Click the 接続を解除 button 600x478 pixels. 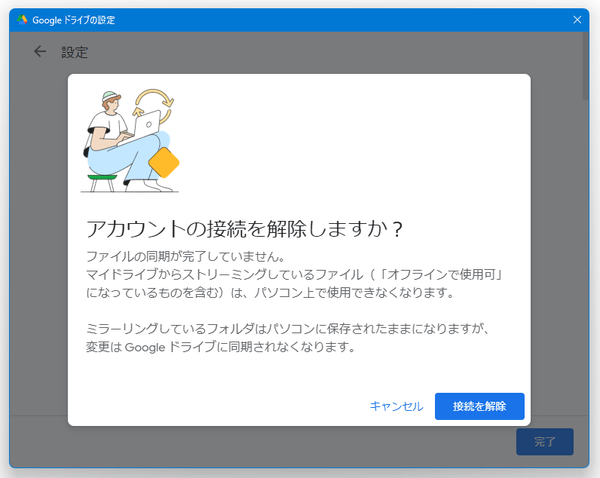click(x=479, y=406)
